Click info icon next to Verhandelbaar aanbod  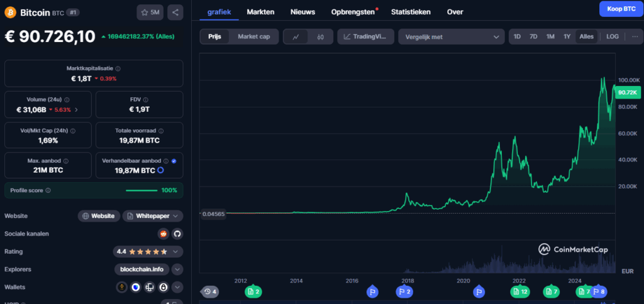point(166,161)
